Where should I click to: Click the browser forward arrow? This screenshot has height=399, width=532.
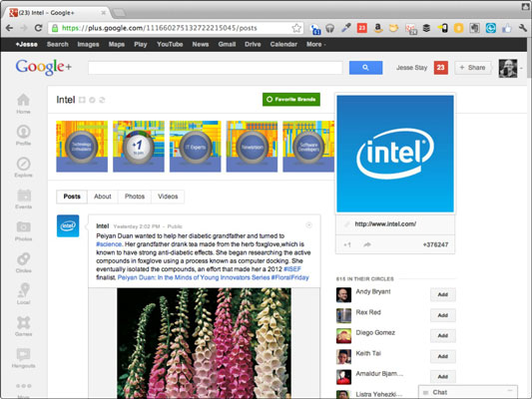click(x=23, y=28)
